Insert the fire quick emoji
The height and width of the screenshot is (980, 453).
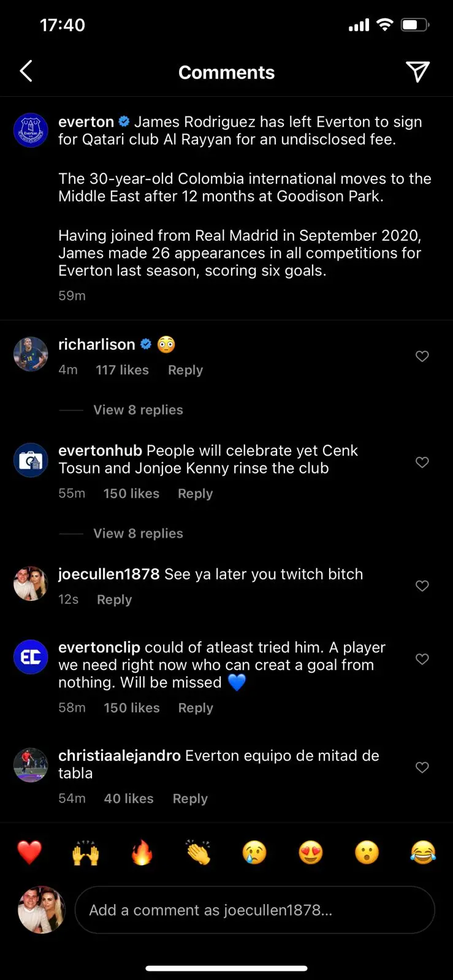tap(142, 852)
